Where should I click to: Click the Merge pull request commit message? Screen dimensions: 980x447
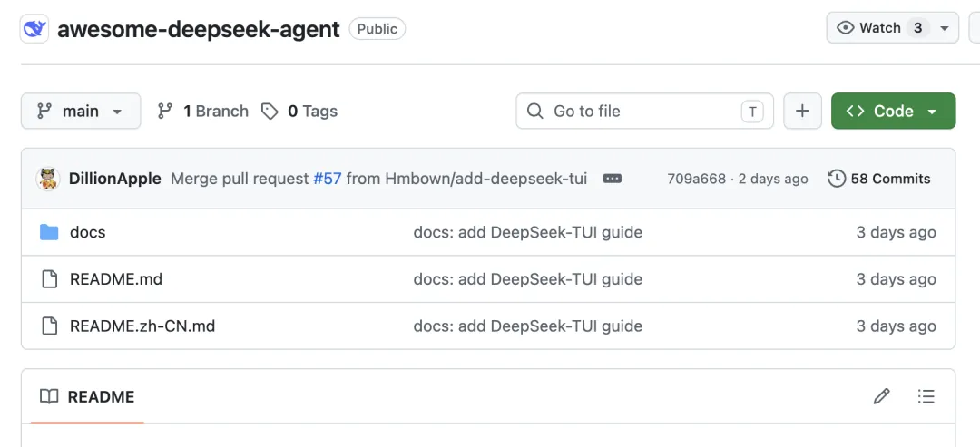click(x=378, y=180)
